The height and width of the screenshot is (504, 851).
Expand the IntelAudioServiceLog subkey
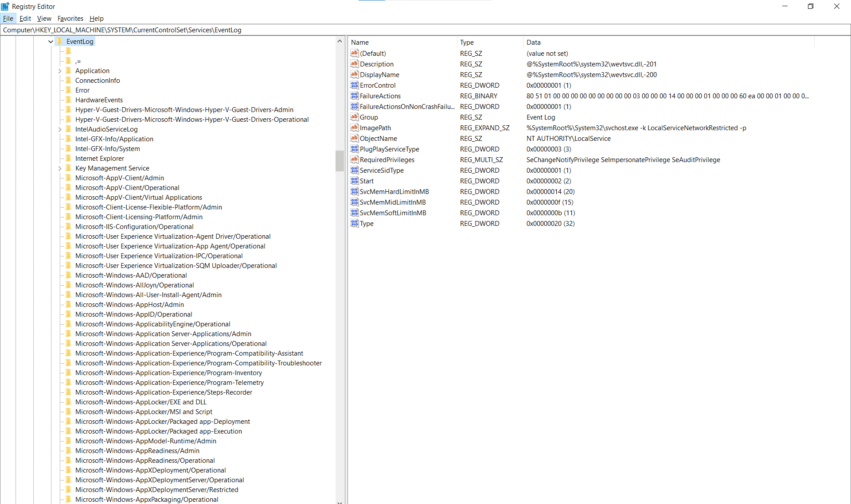[x=60, y=129]
